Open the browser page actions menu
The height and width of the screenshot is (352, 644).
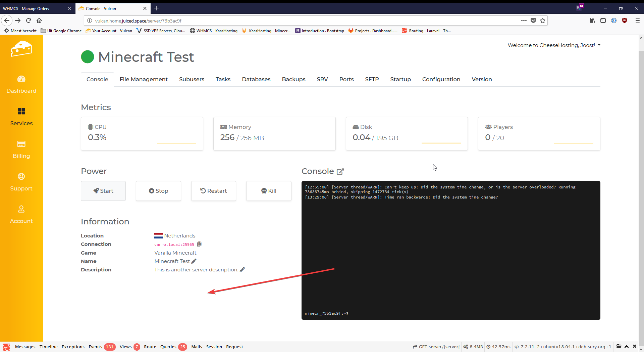pyautogui.click(x=524, y=20)
